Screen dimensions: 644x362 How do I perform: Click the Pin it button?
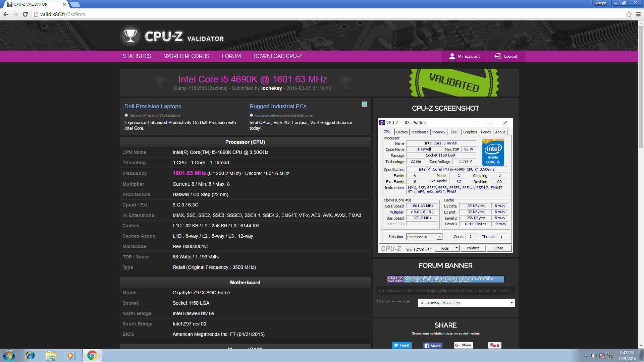(495, 345)
